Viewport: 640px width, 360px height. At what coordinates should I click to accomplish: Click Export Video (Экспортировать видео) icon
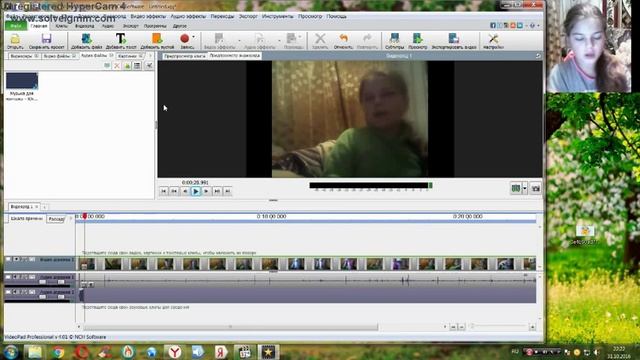click(453, 38)
